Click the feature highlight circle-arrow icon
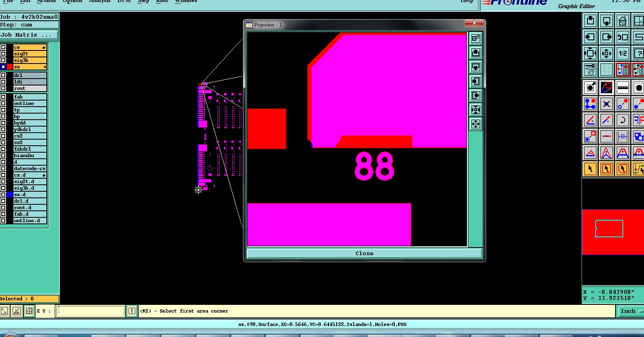644x337 pixels. (x=590, y=88)
